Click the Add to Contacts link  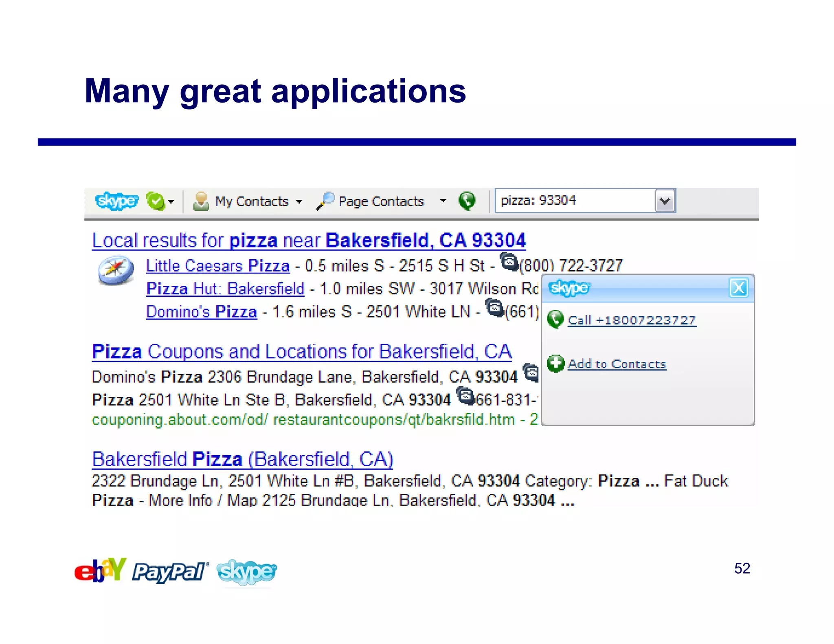[x=617, y=364]
